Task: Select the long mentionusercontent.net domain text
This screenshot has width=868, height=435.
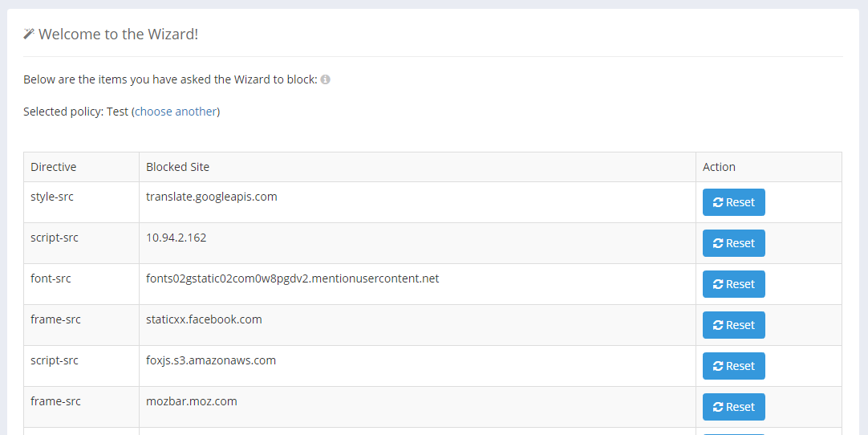Action: pos(292,278)
